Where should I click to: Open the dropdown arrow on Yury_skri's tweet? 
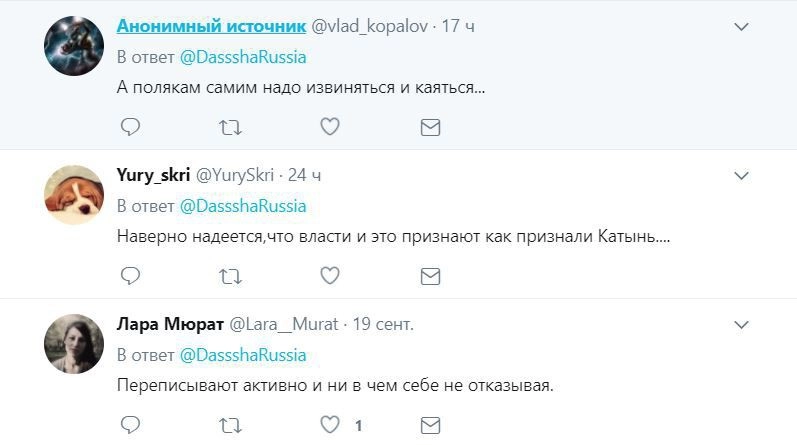[741, 175]
